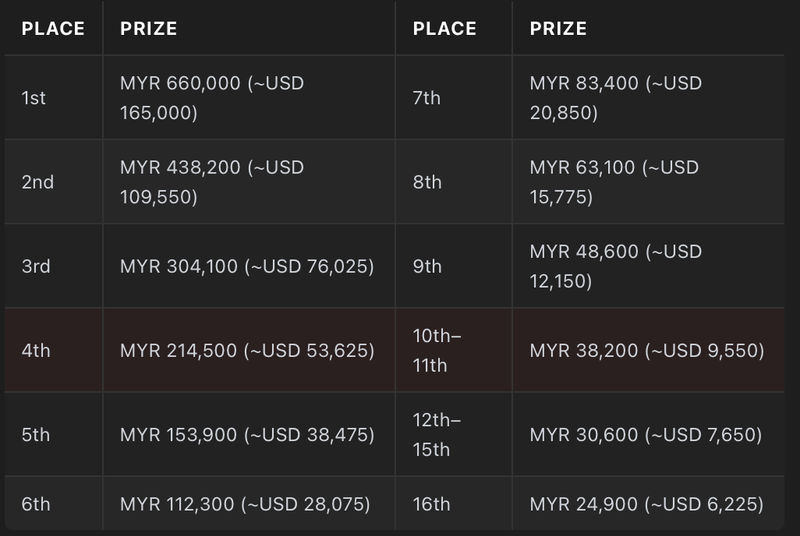The image size is (800, 536).
Task: Select the 3rd place cell
Action: coord(53,266)
